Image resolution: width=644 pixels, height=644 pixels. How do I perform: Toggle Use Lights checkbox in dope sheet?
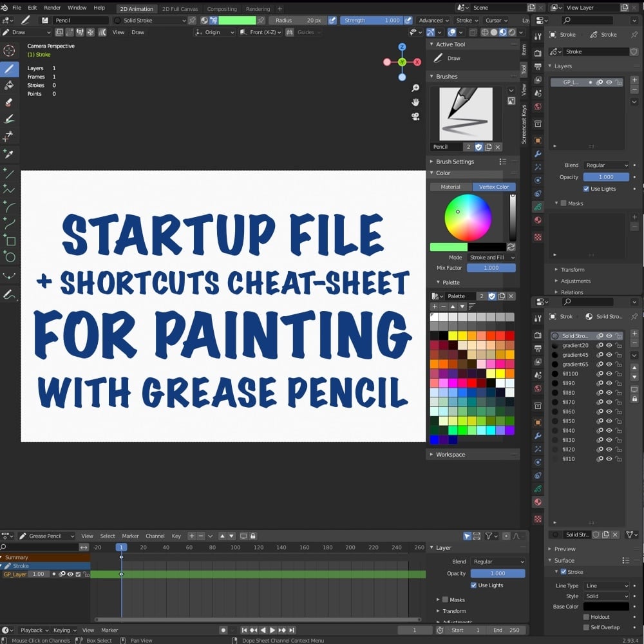(473, 585)
